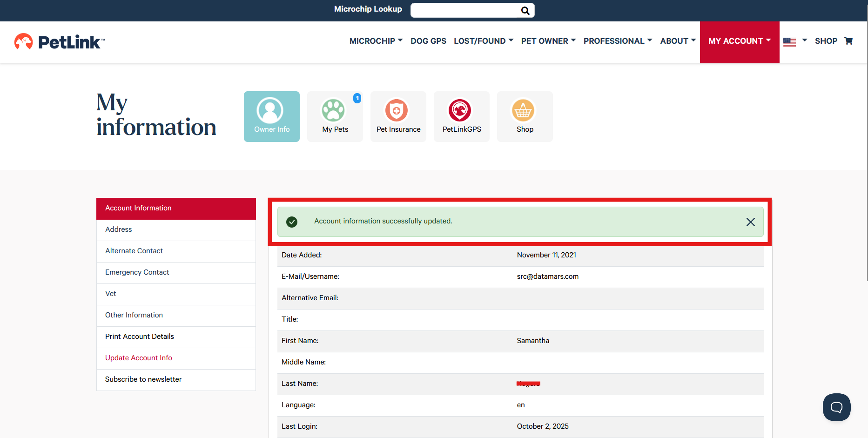
Task: Open the shopping cart icon
Action: (848, 41)
